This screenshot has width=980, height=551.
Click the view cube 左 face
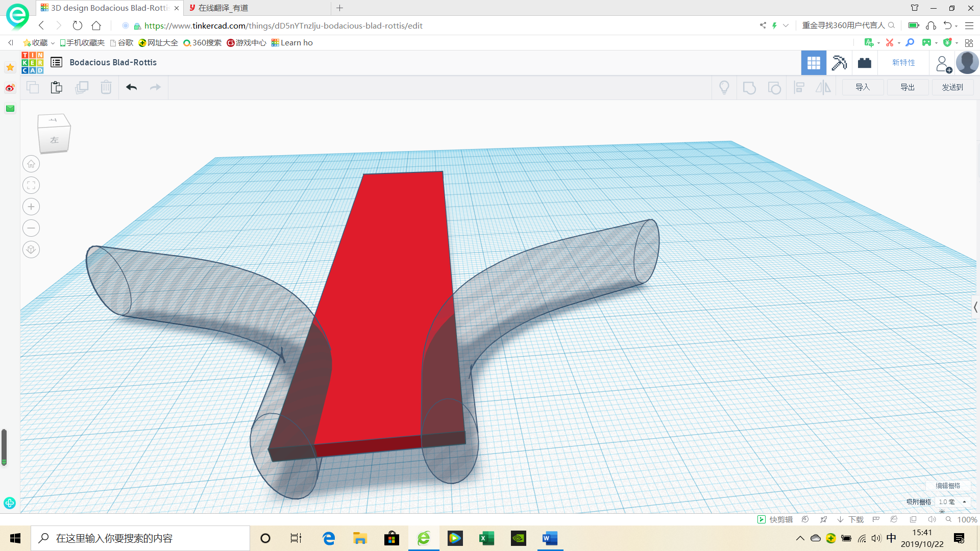(54, 139)
